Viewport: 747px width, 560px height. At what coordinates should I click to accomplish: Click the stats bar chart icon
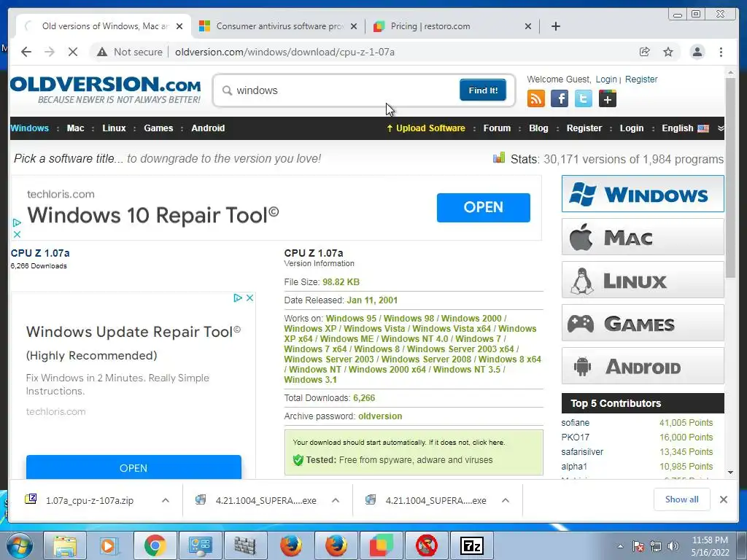(x=499, y=157)
